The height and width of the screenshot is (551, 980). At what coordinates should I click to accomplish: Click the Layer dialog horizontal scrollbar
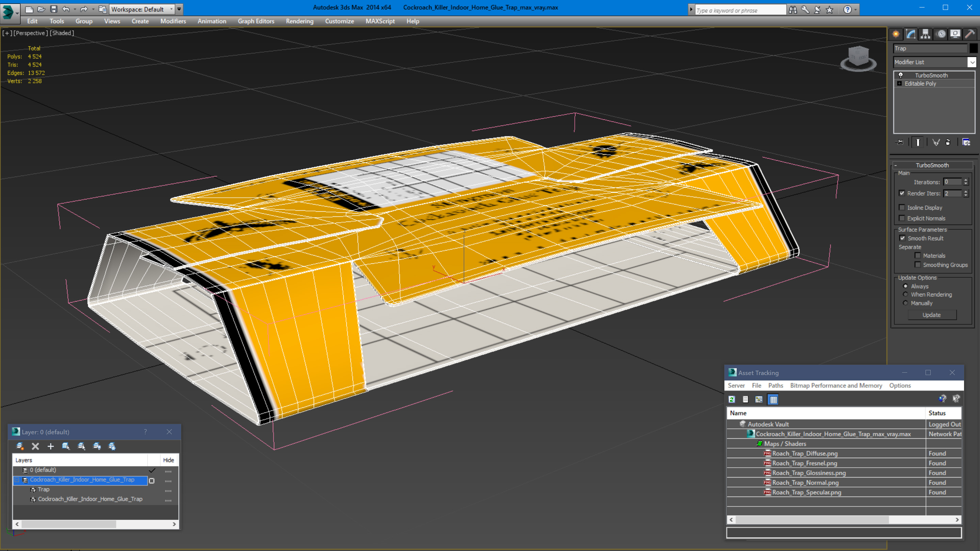(96, 524)
